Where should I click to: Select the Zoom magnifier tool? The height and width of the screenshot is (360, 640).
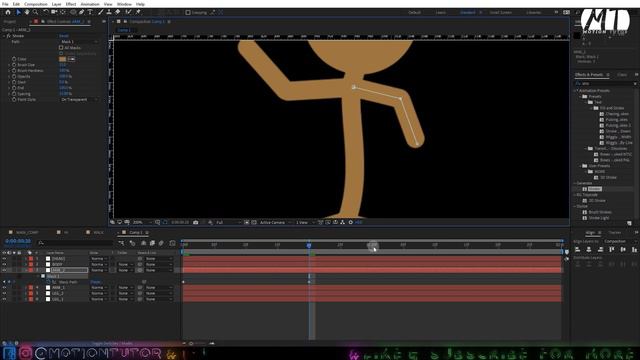tap(36, 12)
